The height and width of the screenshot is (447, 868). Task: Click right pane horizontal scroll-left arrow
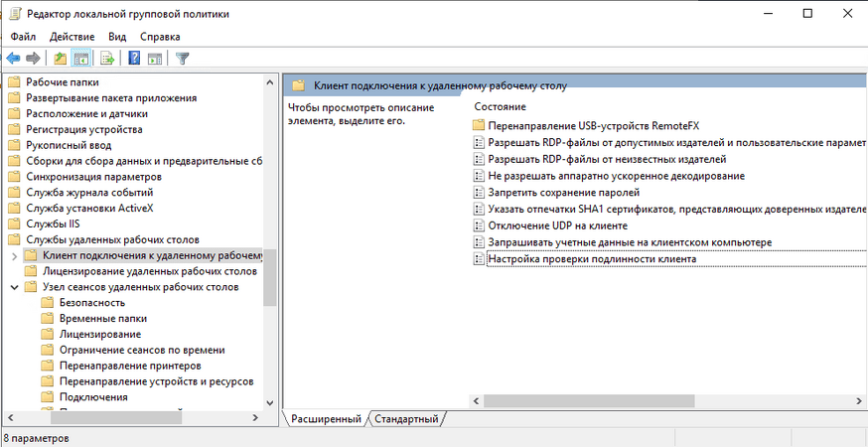point(475,400)
